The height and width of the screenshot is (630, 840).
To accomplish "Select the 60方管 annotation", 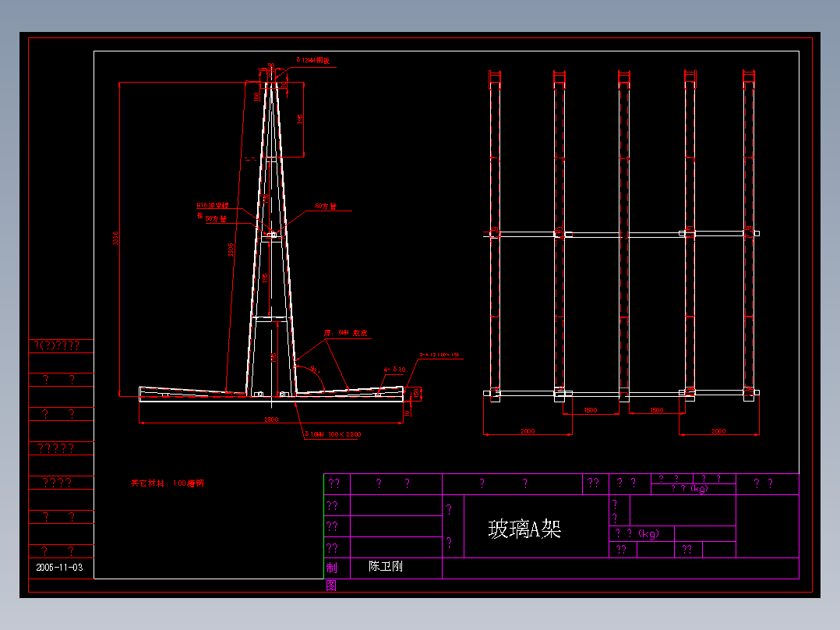I will (x=326, y=206).
